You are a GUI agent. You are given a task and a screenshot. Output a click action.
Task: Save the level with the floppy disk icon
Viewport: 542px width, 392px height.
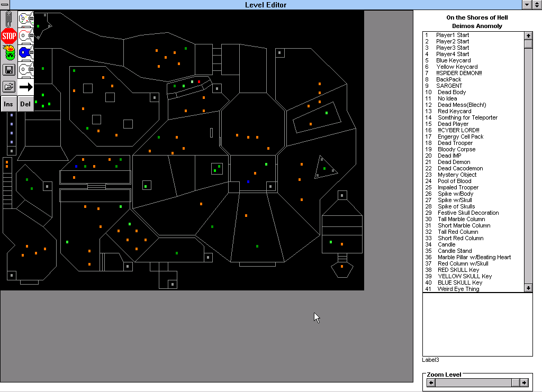8,69
